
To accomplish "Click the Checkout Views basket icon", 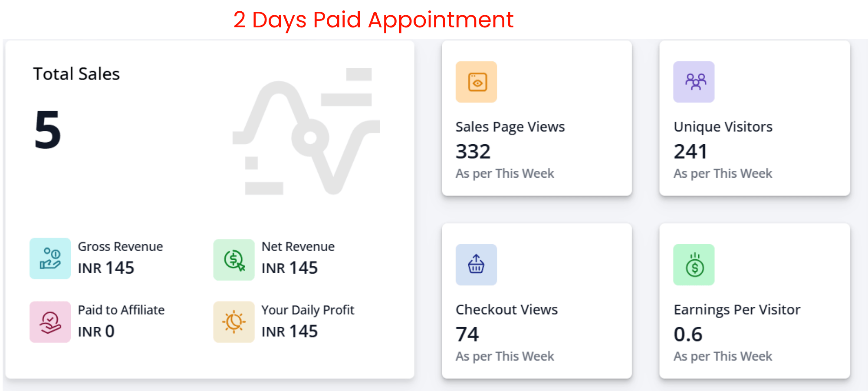I will (476, 265).
